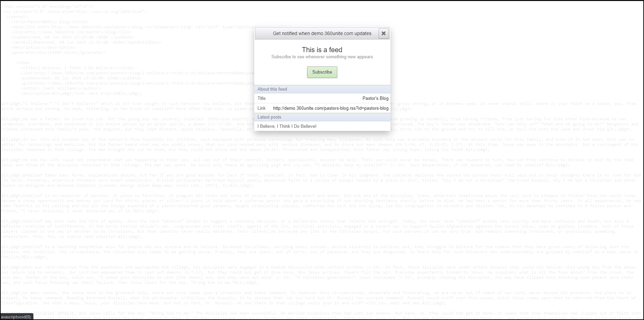644x320 pixels.
Task: Click the opening item tag in the XML
Action: click(23, 63)
